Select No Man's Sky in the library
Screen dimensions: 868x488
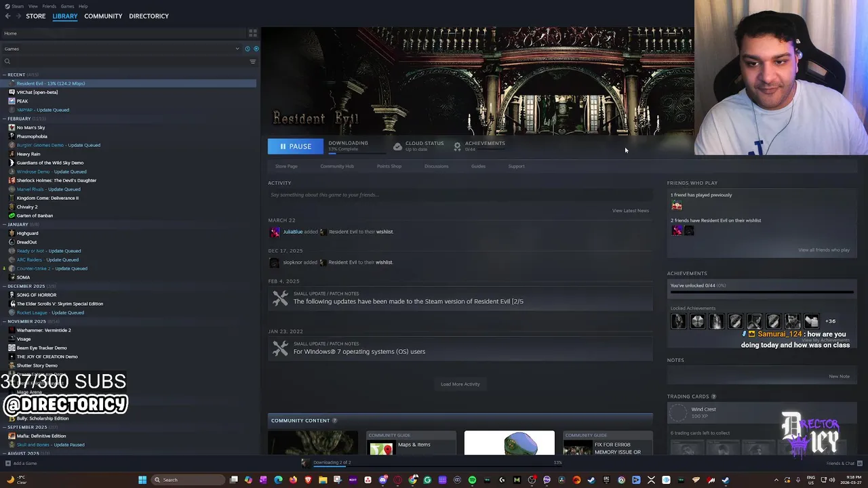pos(31,127)
